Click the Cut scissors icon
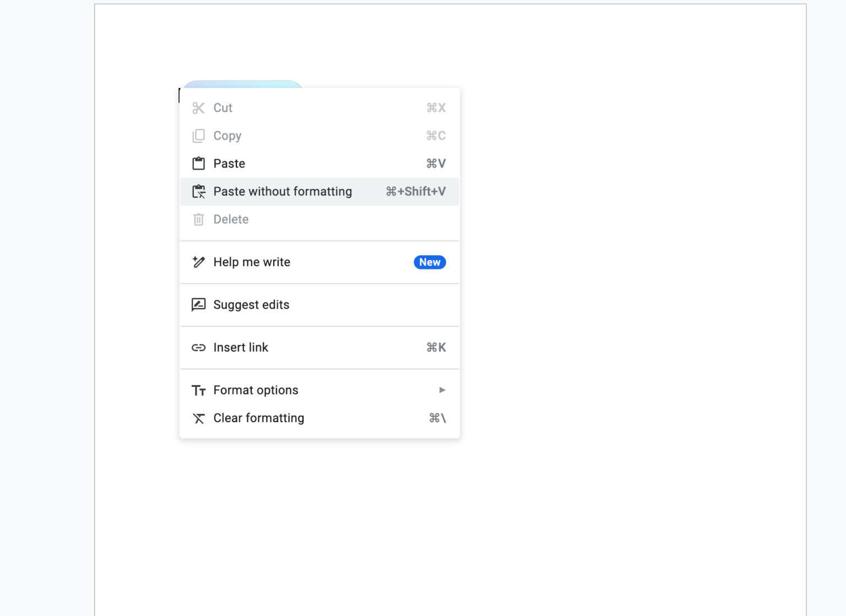846x616 pixels. point(198,108)
